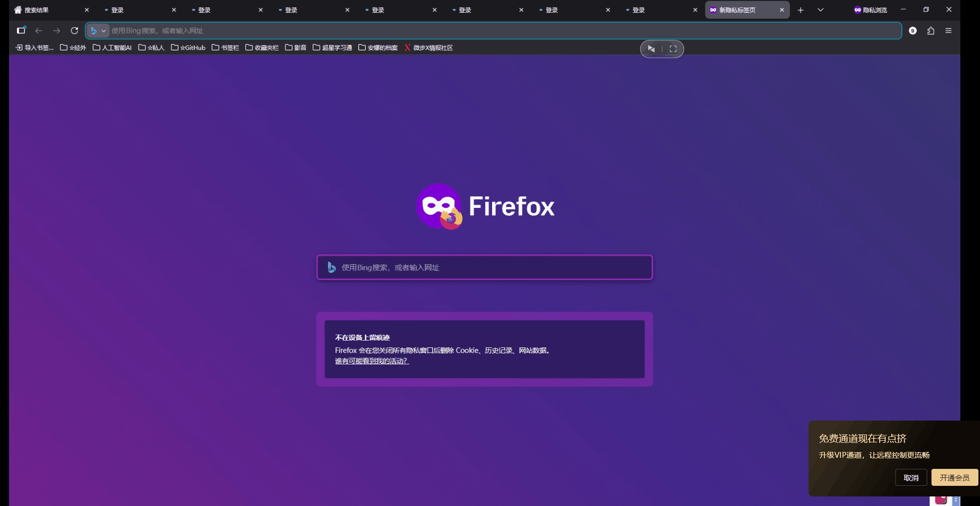Click the fullscreen icon in floating pill

pos(673,49)
